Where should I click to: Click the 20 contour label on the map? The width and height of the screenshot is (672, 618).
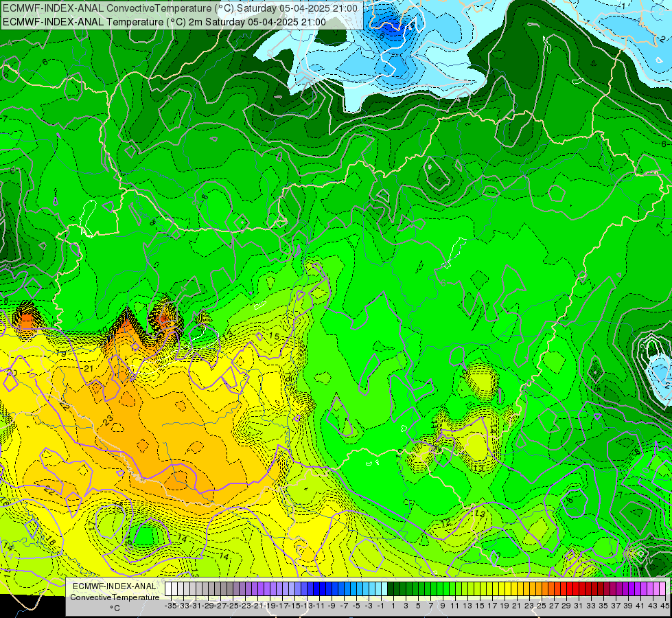coord(12,373)
